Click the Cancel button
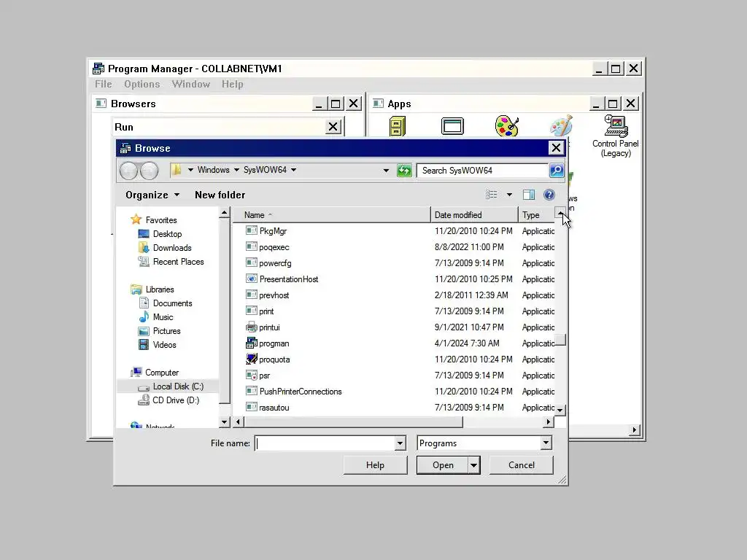 [521, 465]
